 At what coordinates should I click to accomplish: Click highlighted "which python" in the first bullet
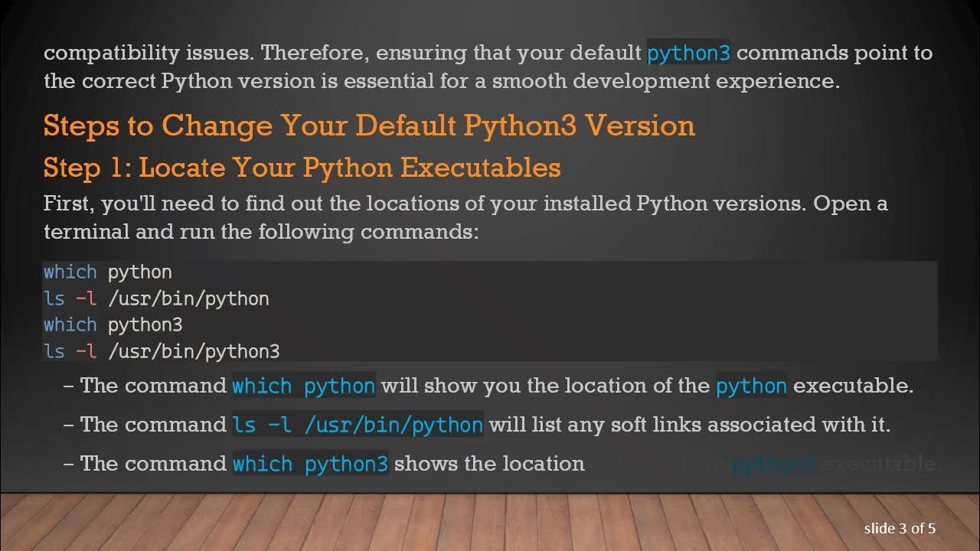[303, 386]
